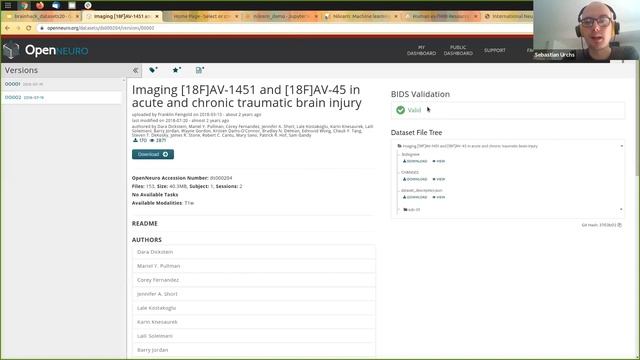Viewport: 640px width, 360px height.
Task: Copy the git hash with clipboard icon
Action: click(x=620, y=225)
